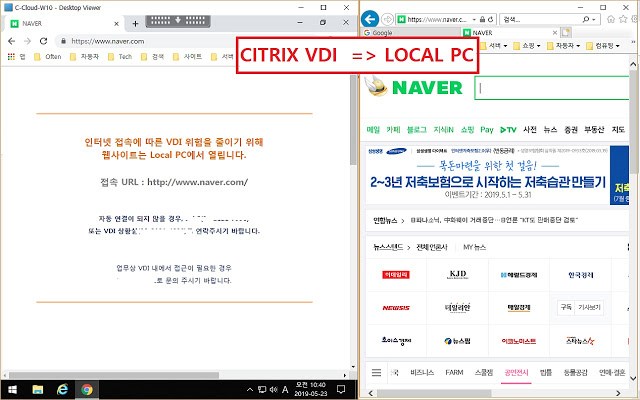
Task: Open the action center notification icon
Action: click(x=341, y=389)
